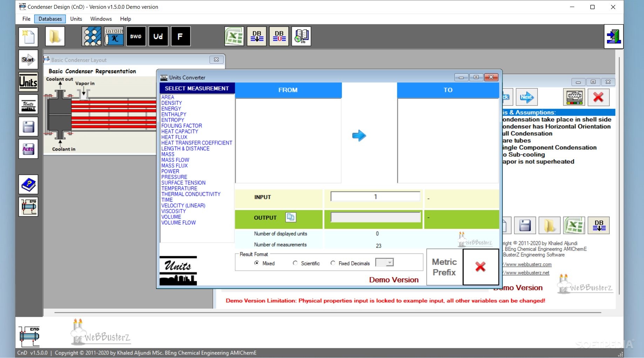
Task: Click the Save floppy sidebar icon
Action: [28, 127]
